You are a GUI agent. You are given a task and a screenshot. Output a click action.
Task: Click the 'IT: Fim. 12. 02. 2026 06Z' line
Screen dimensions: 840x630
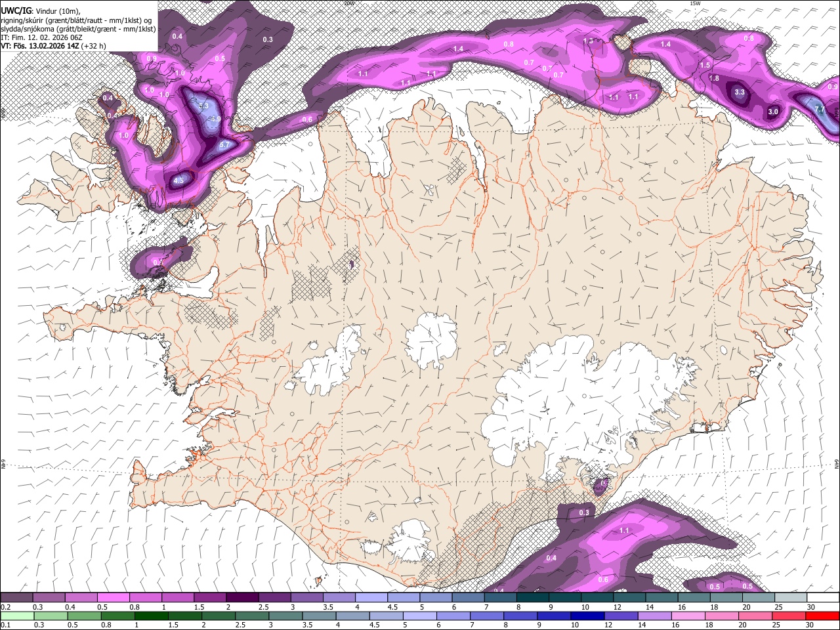pos(41,37)
